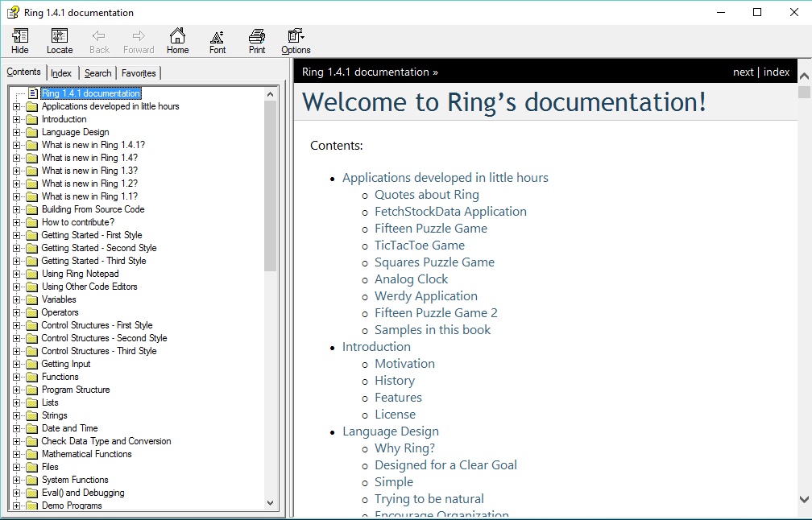The width and height of the screenshot is (812, 520).
Task: Open the Werdy Application link
Action: tap(426, 296)
